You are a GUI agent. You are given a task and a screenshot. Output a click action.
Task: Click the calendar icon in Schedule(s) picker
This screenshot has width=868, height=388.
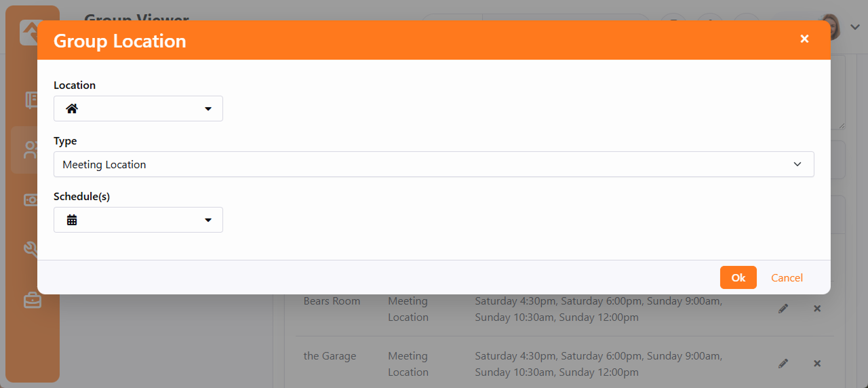coord(72,220)
